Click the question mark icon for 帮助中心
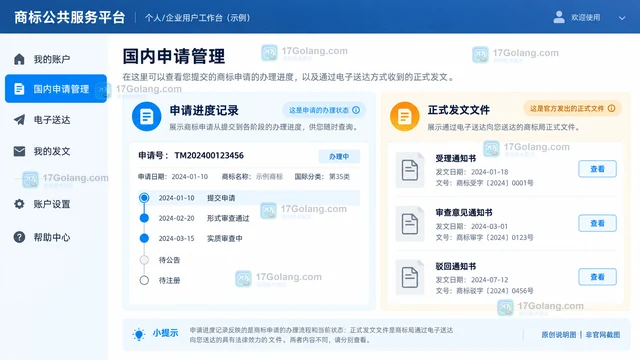Image resolution: width=640 pixels, height=360 pixels. [x=19, y=237]
